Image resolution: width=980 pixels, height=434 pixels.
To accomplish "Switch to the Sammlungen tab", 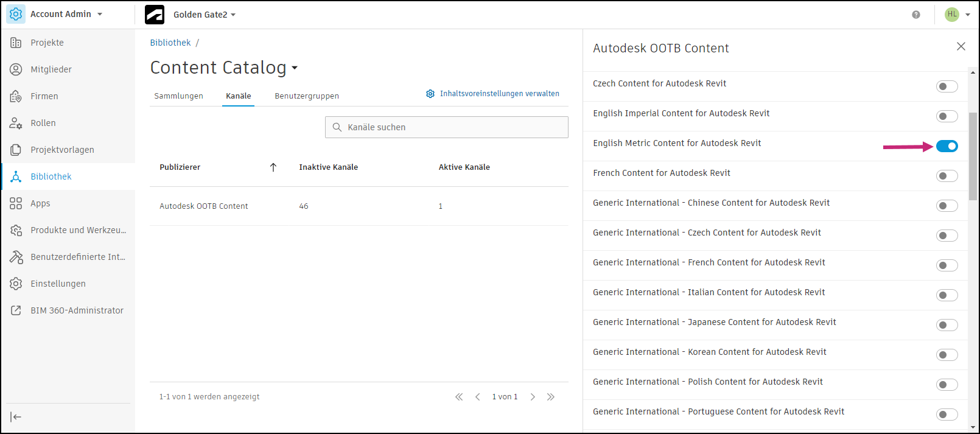I will [178, 96].
